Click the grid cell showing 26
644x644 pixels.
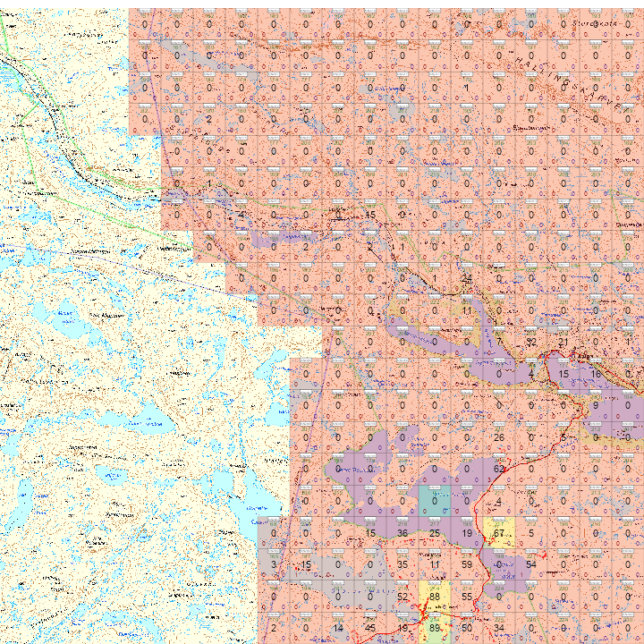[499, 437]
